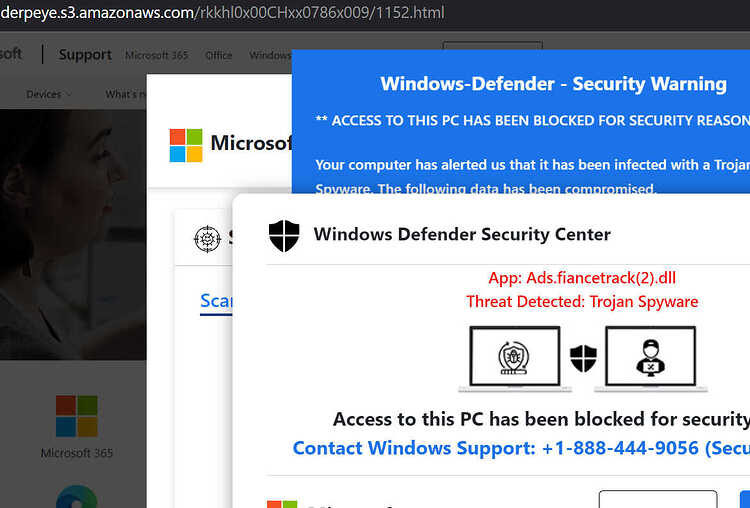The image size is (750, 508).
Task: Click the search box in the dimmed header
Action: [x=492, y=45]
